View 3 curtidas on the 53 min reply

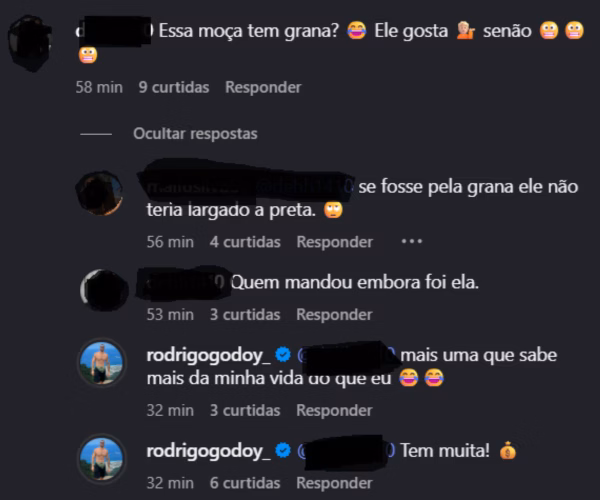[x=245, y=315]
